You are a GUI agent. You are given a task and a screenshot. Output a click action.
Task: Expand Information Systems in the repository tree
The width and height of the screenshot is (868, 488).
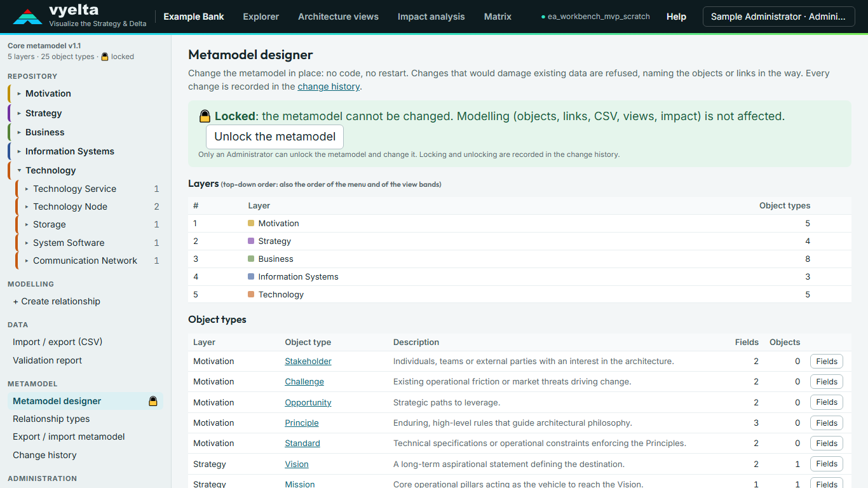[20, 151]
